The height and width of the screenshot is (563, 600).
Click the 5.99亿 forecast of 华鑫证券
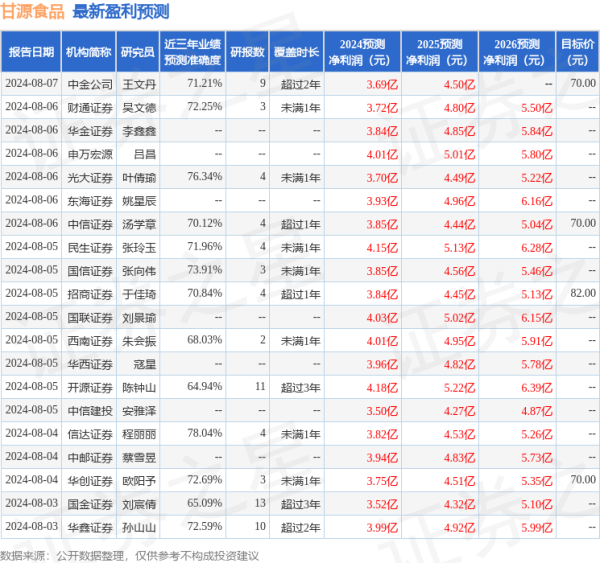537,528
